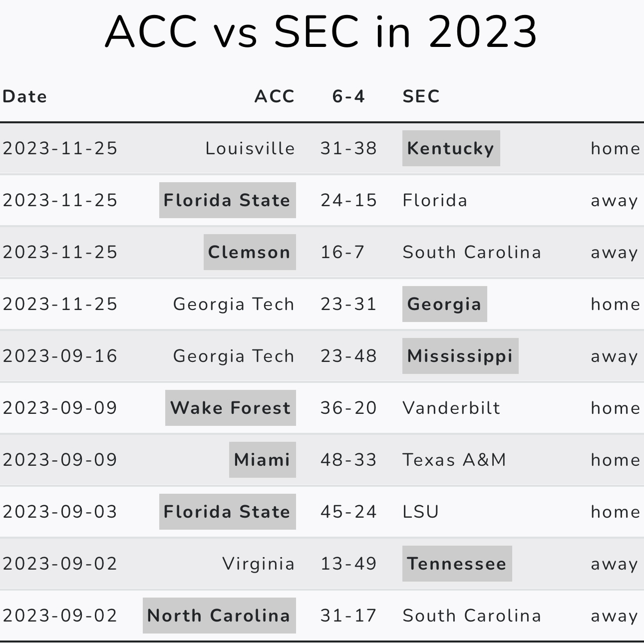Click the highlighted Clemson cell

250,252
